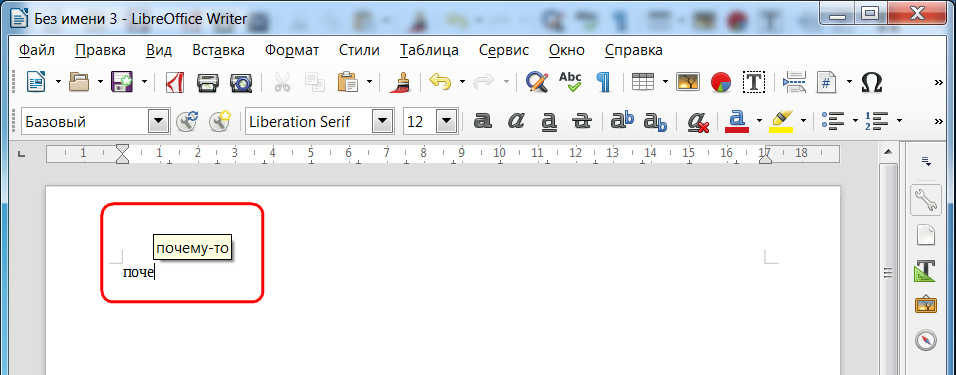Open the Таблица menu
Viewport: 956px width, 375px height.
tap(429, 50)
